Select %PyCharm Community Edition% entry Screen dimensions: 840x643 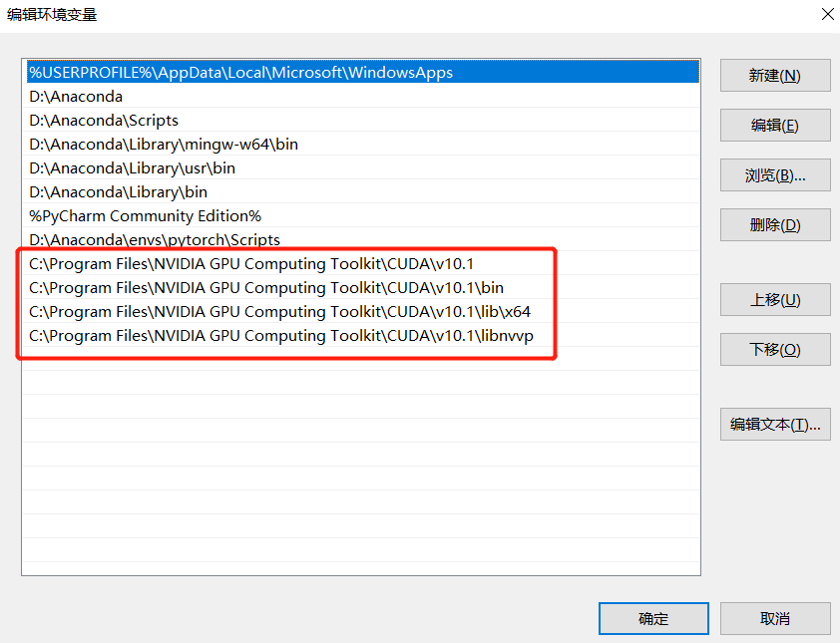pos(361,215)
